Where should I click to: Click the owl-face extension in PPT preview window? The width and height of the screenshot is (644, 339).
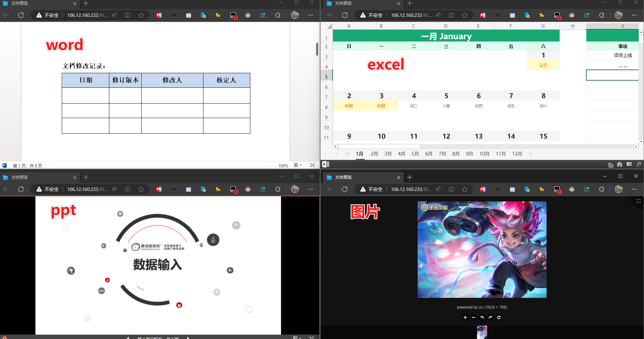coord(248,189)
